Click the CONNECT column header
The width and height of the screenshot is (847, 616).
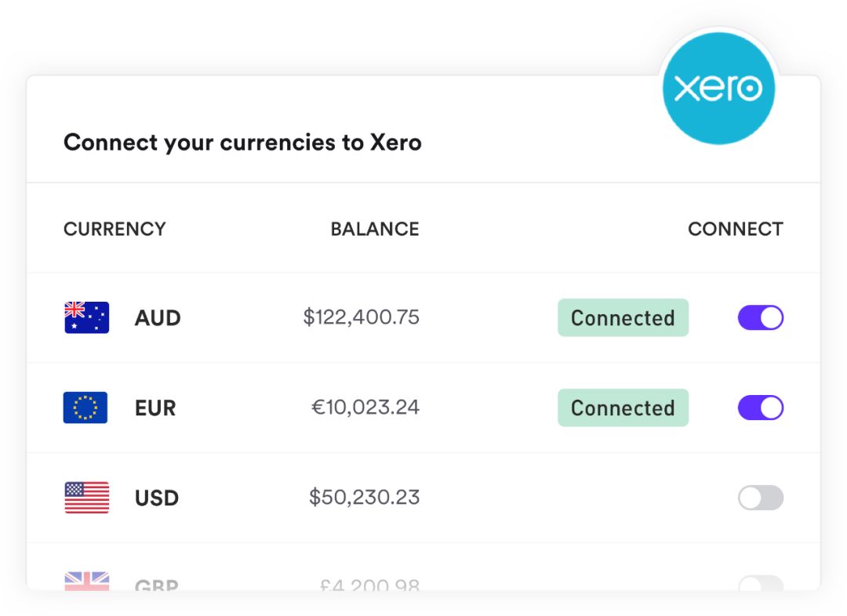tap(735, 229)
